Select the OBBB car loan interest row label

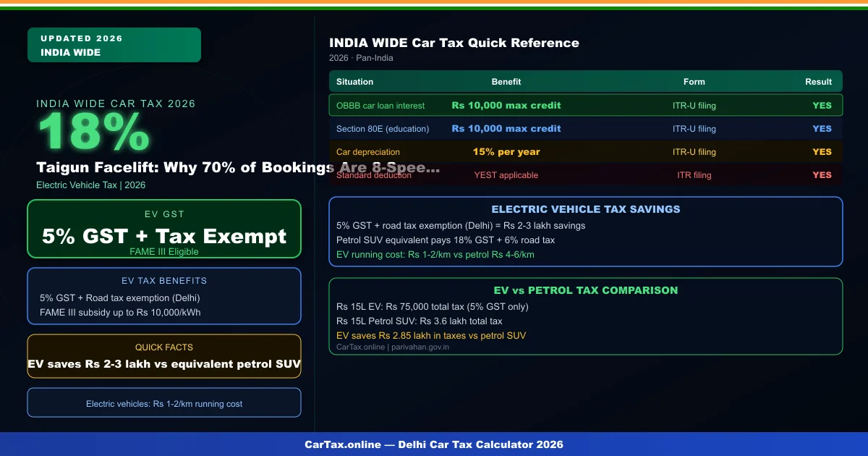(x=380, y=106)
